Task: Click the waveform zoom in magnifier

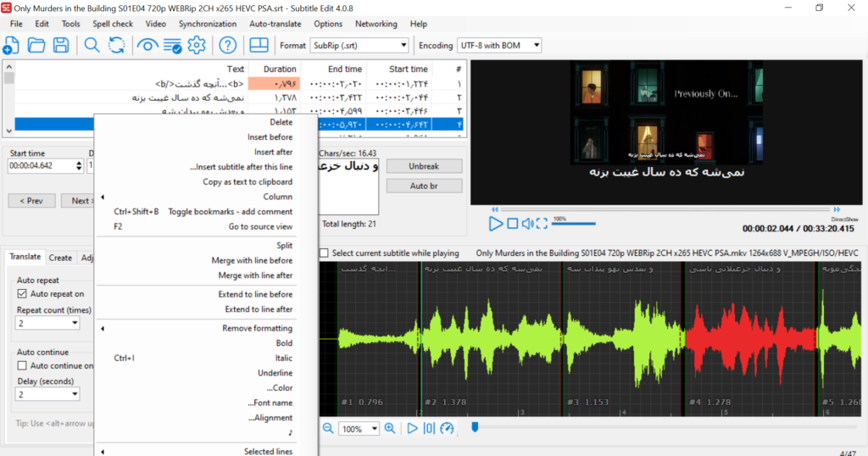Action: coord(390,429)
